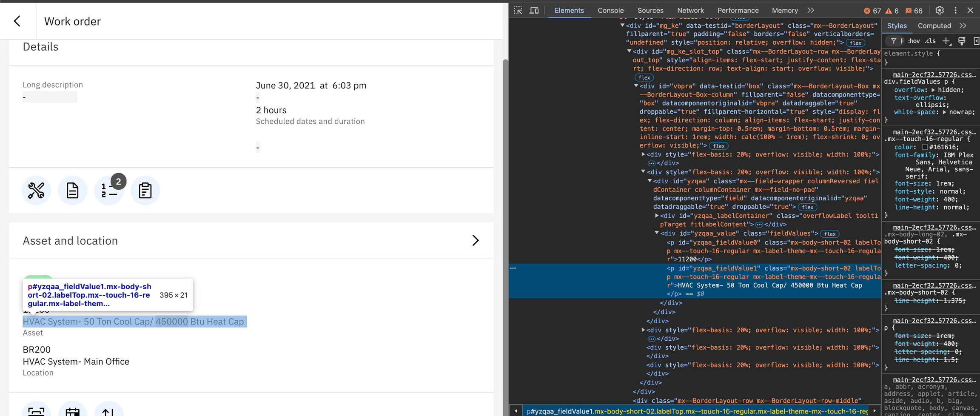Collapse the div with id mg_ke
Image resolution: width=980 pixels, height=416 pixels.
click(x=622, y=26)
